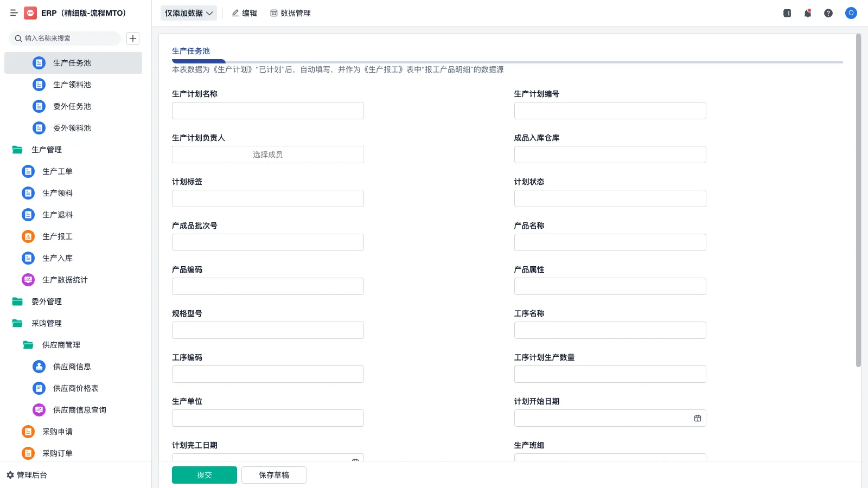Click the 输入名称来搜索 search box
Viewport: 868px width, 488px height.
65,38
